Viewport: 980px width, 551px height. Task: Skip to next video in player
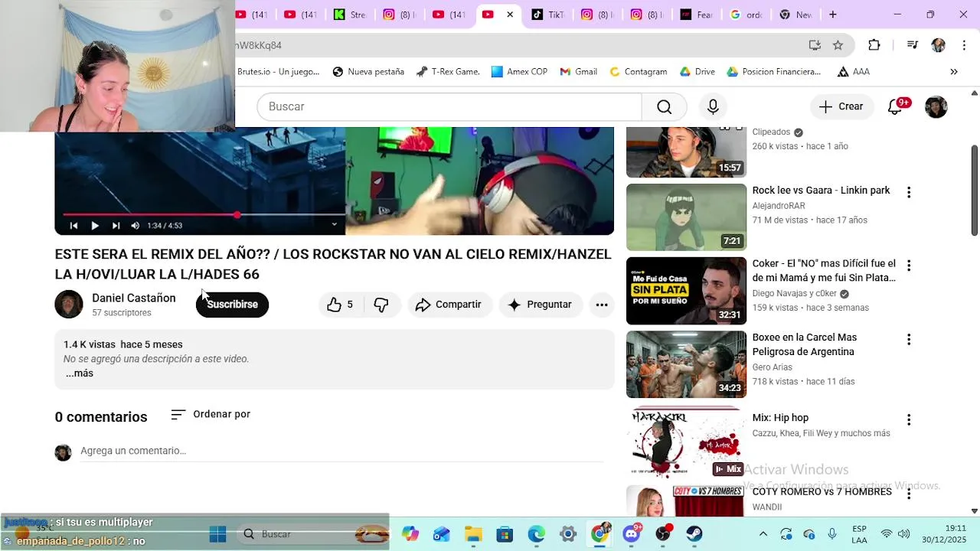pyautogui.click(x=116, y=226)
